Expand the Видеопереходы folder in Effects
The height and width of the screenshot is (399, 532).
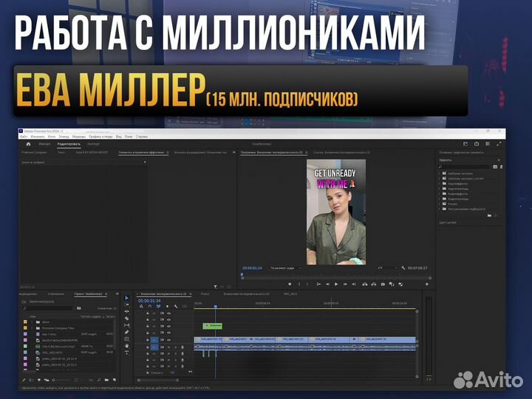(440, 199)
